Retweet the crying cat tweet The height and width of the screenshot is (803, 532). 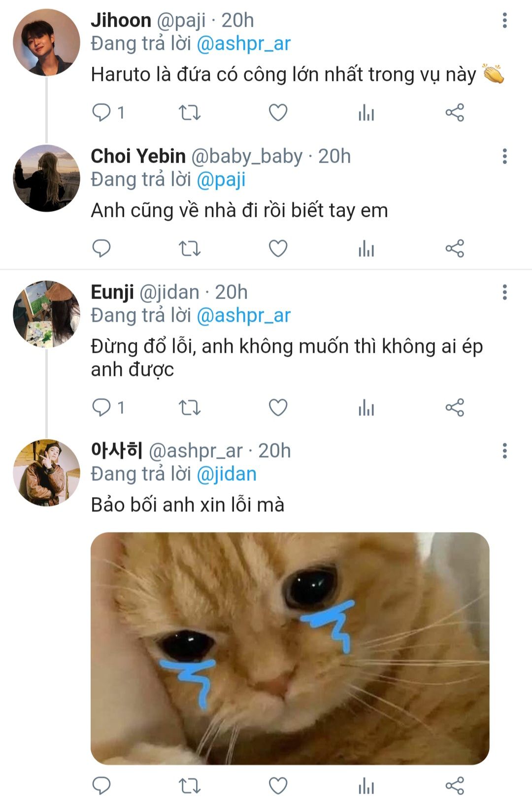point(189,786)
